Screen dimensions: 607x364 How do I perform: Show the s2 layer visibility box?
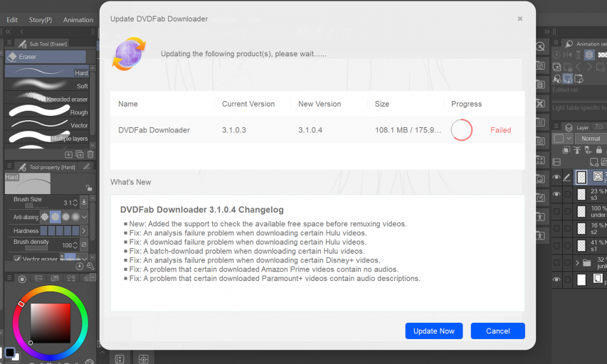pyautogui.click(x=556, y=228)
